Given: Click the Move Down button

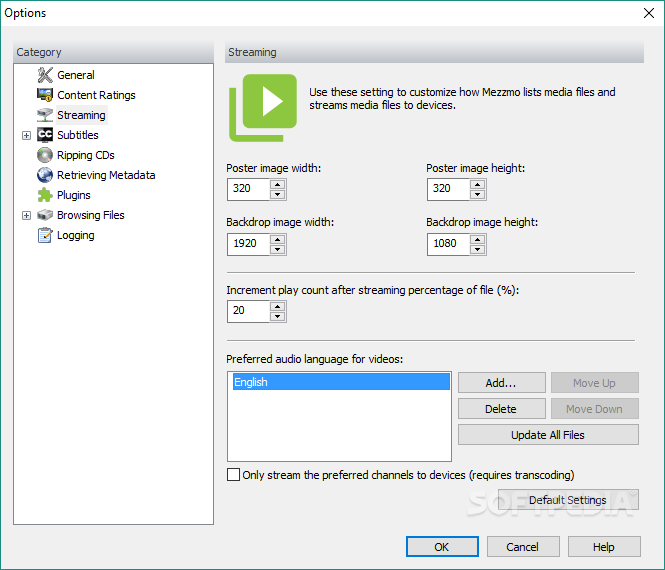Looking at the screenshot, I should click(x=595, y=409).
